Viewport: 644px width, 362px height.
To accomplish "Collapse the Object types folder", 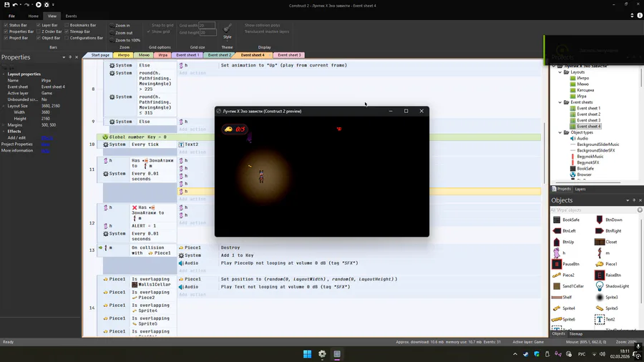I will pyautogui.click(x=560, y=132).
